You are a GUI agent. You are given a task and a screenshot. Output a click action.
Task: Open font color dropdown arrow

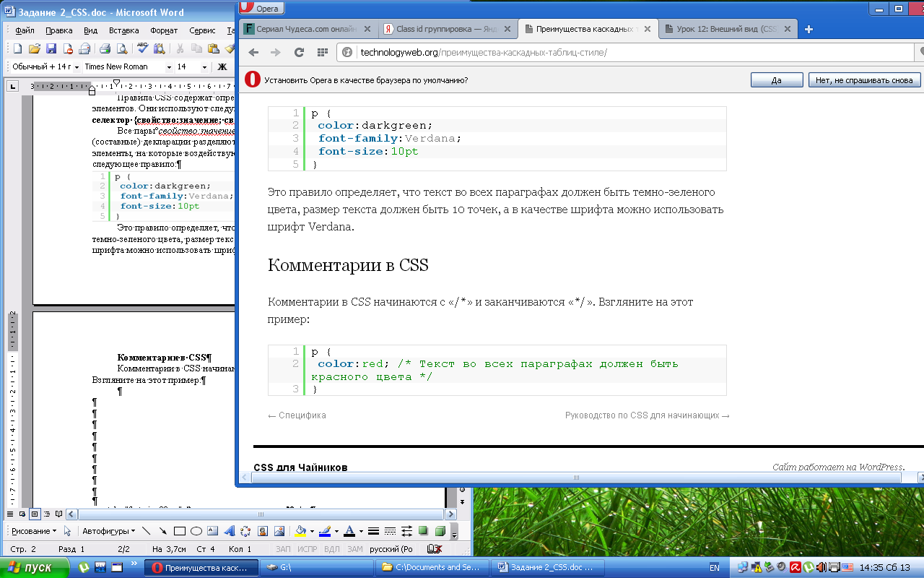360,531
